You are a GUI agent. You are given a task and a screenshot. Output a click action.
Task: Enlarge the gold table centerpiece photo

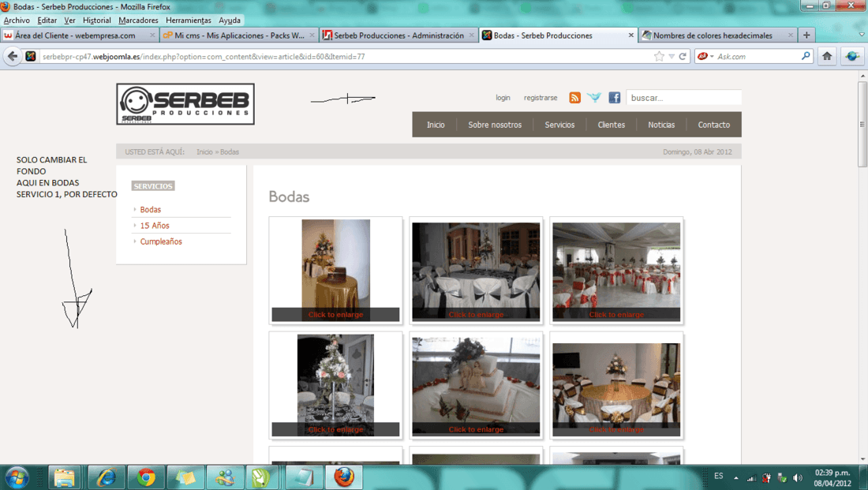pos(335,270)
